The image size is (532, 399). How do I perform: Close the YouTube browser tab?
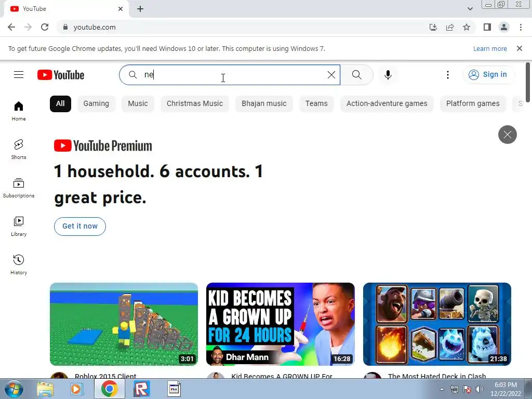(121, 9)
